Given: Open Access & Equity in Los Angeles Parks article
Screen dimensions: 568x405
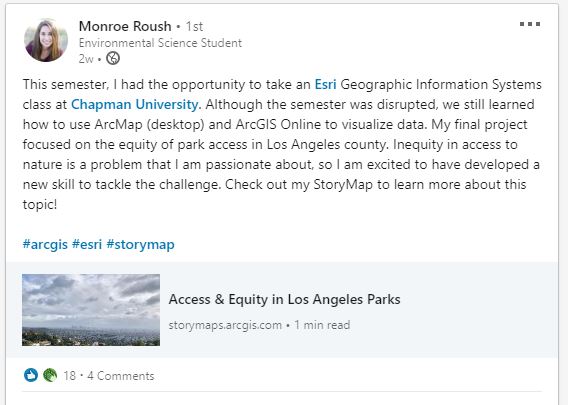Looking at the screenshot, I should [284, 300].
